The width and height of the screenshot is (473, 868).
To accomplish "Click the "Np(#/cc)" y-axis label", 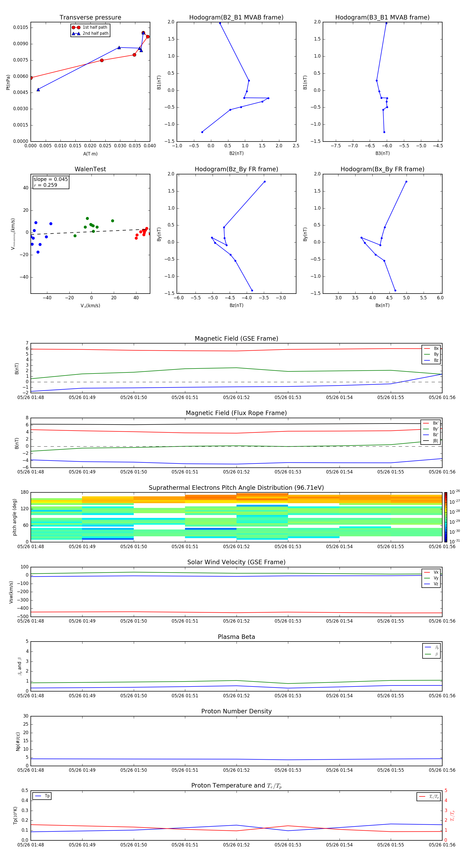I will coord(18,741).
